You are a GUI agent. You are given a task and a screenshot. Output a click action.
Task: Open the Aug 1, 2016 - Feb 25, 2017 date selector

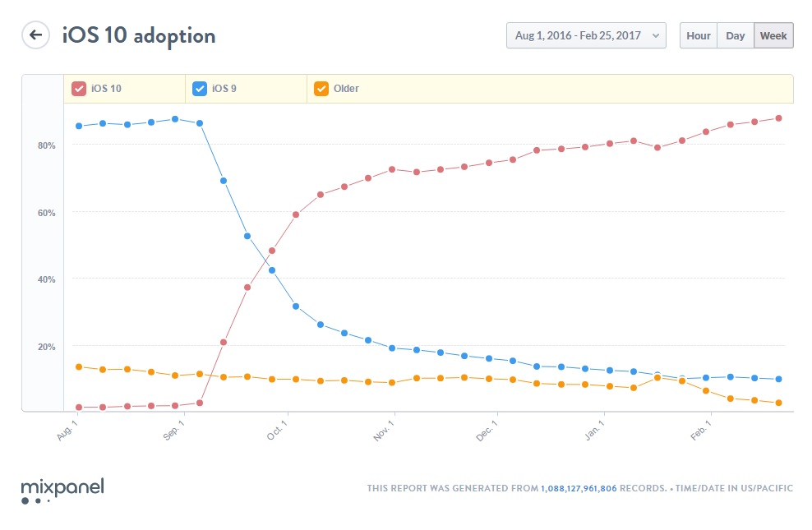click(585, 35)
